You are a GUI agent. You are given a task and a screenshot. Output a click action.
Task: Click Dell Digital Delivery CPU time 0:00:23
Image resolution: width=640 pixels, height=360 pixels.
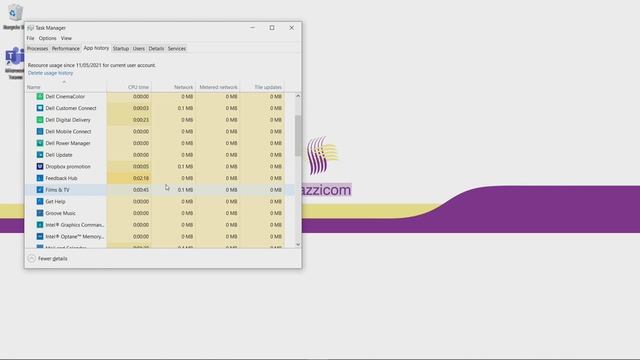click(x=141, y=120)
